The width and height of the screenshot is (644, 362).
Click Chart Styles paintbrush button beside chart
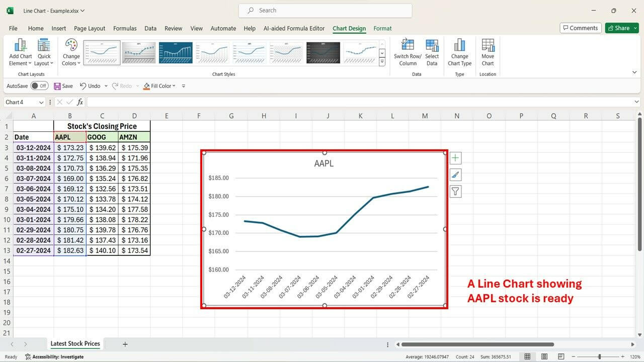coord(455,175)
